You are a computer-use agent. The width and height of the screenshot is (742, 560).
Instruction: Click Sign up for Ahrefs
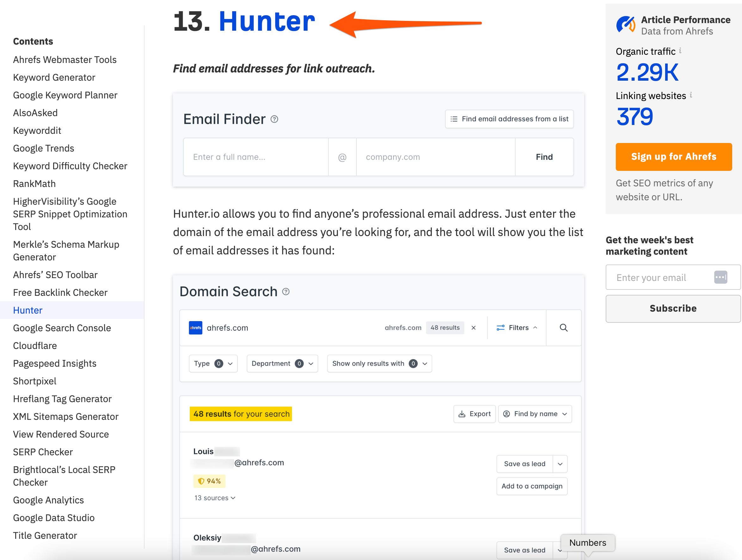[x=674, y=157]
